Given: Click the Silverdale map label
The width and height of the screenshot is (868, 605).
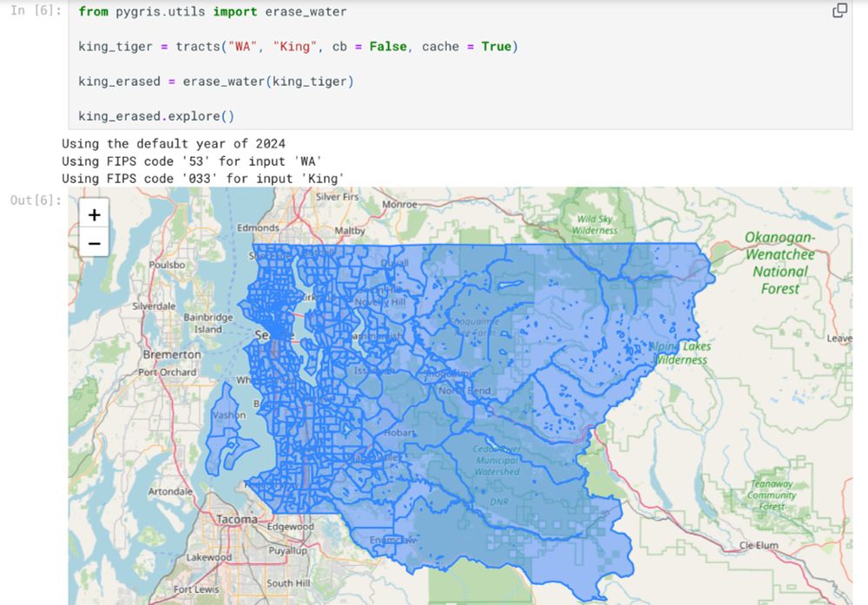Looking at the screenshot, I should pyautogui.click(x=154, y=306).
